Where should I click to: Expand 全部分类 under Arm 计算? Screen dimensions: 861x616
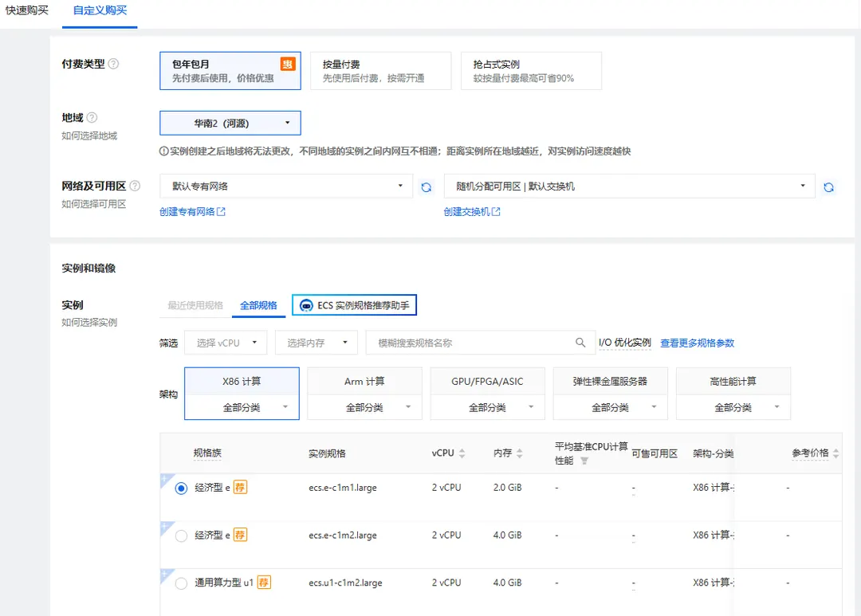364,407
